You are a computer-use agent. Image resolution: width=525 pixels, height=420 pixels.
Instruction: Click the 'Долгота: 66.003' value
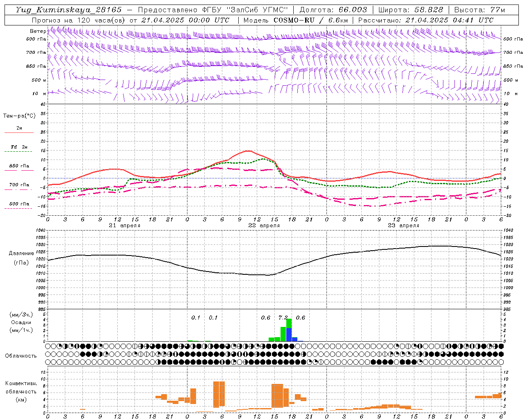[x=333, y=9]
